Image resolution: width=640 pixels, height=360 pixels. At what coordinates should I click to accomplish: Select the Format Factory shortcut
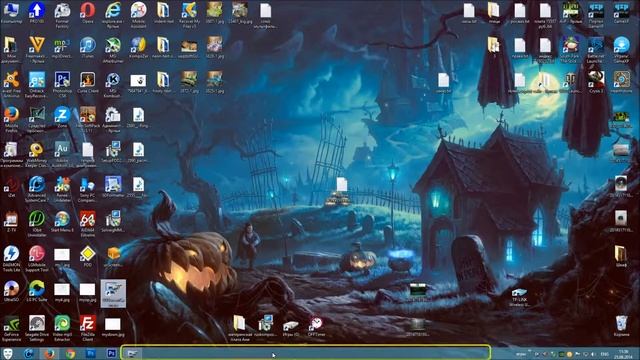point(62,14)
